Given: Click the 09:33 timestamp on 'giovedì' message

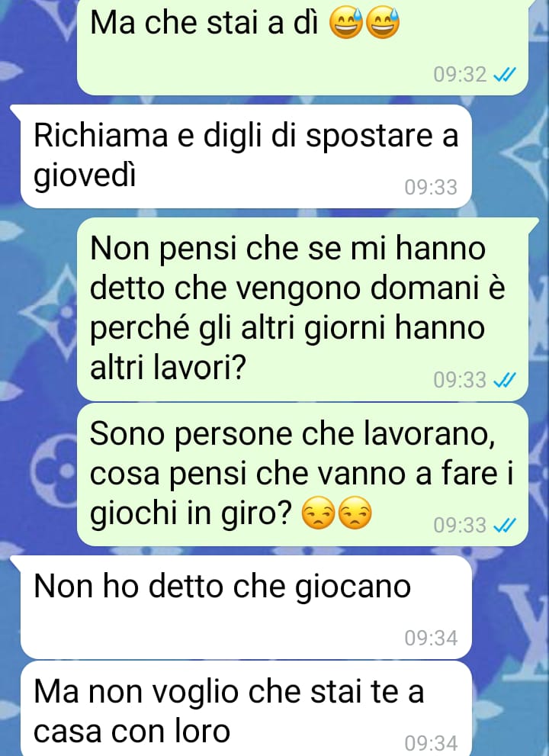Looking at the screenshot, I should pos(431,187).
